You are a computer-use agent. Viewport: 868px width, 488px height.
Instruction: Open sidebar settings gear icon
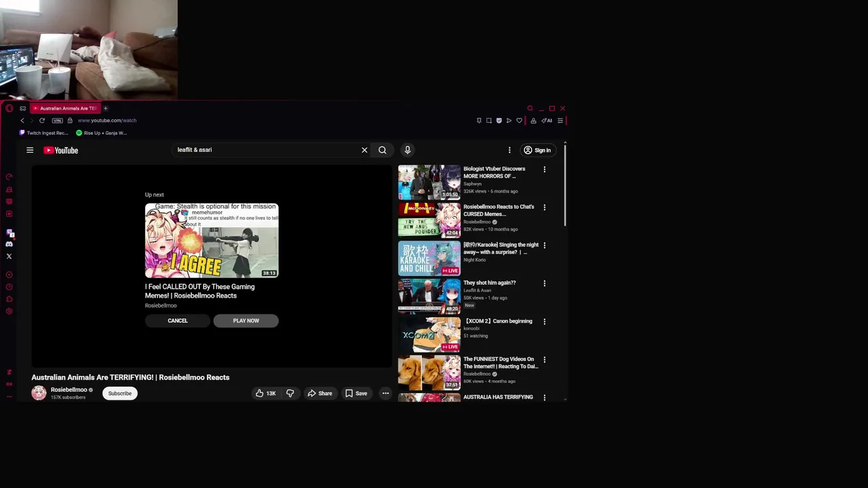pyautogui.click(x=9, y=312)
